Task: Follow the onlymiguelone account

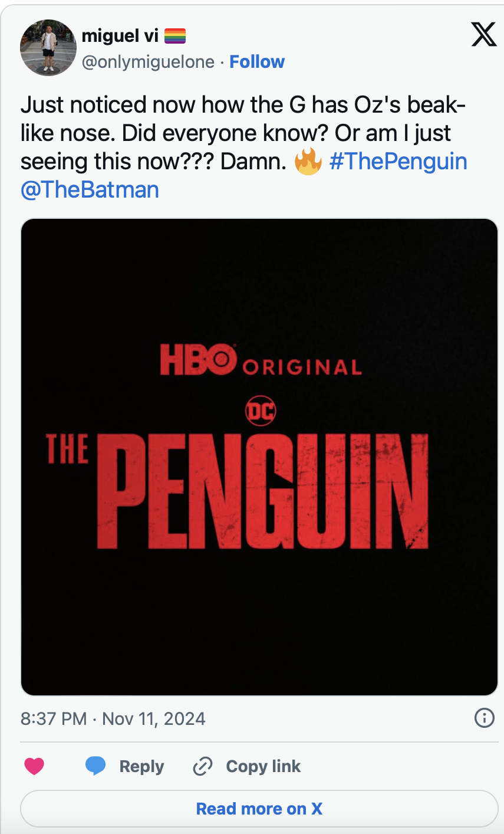Action: pos(257,61)
